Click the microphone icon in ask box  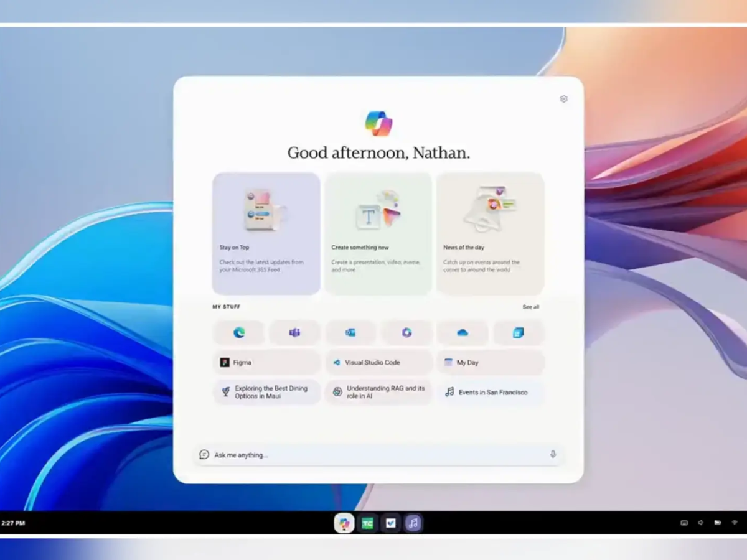(553, 455)
